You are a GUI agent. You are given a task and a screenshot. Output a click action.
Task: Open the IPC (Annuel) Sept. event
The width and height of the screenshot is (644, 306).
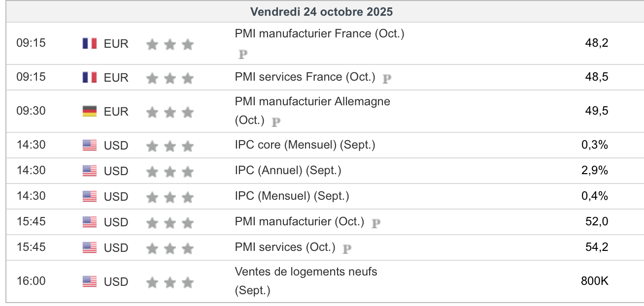point(288,171)
